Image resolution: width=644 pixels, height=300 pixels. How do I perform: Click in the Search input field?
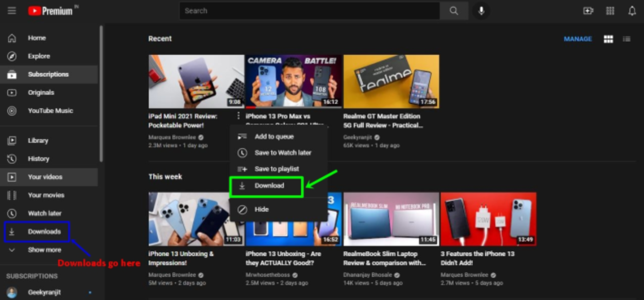309,11
